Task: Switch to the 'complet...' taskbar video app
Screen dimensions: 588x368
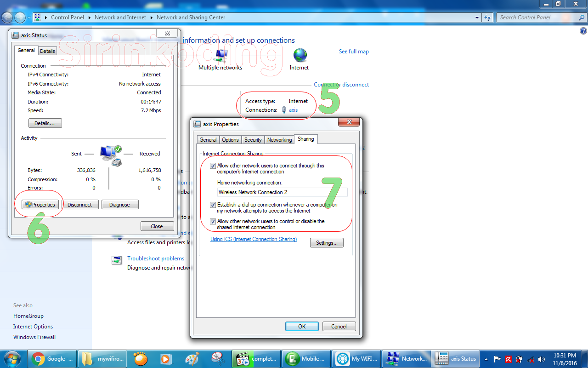Action: pyautogui.click(x=256, y=358)
